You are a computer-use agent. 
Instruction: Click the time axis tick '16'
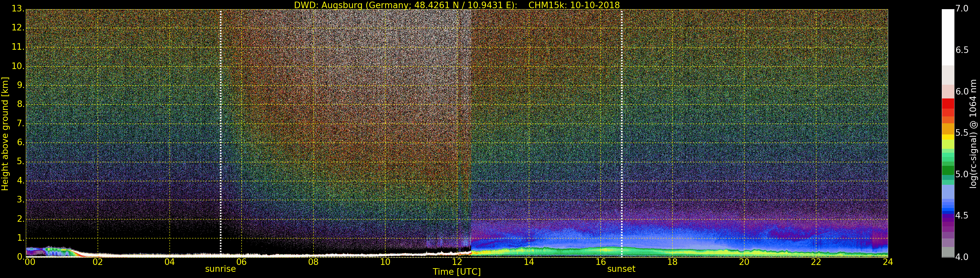pos(601,262)
